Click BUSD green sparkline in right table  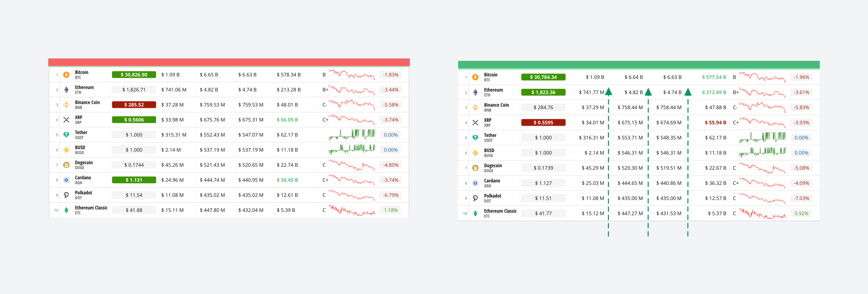763,153
